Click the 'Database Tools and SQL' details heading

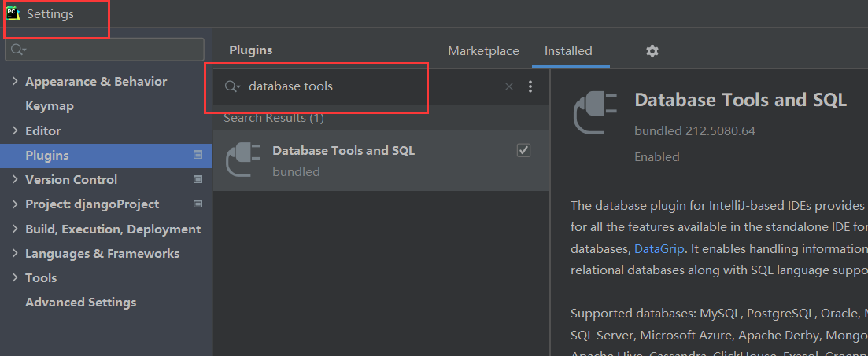click(x=741, y=100)
